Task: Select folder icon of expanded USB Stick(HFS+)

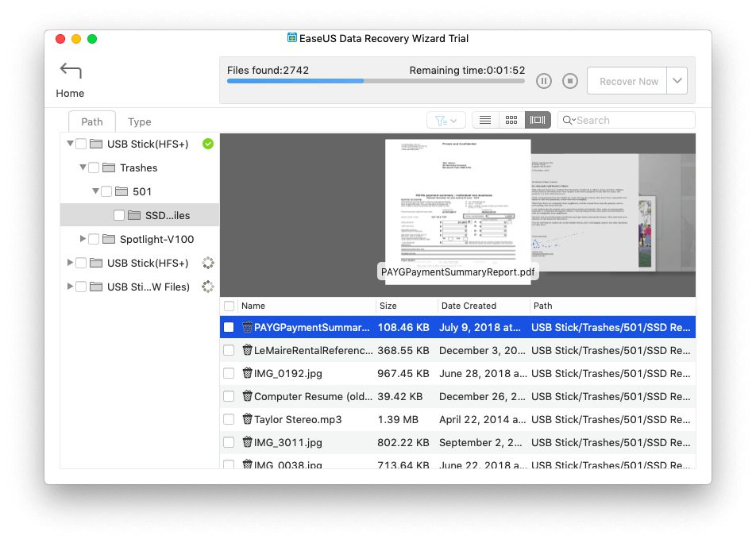Action: pos(96,144)
